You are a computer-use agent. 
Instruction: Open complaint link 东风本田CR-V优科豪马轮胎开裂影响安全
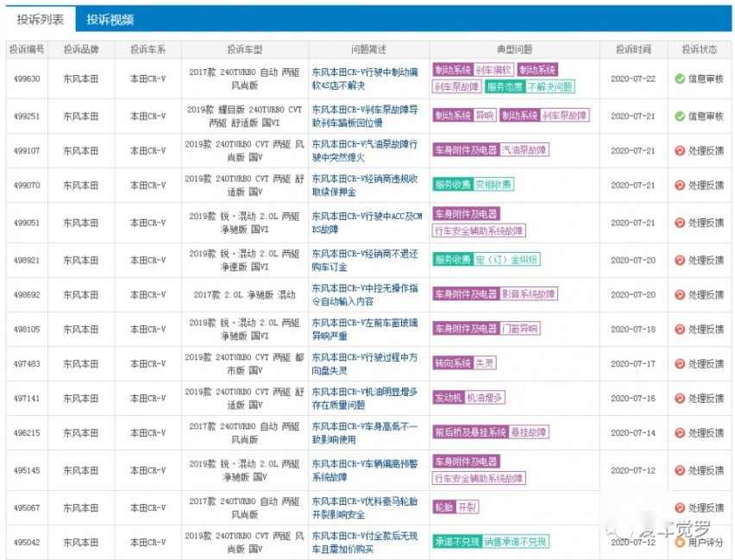365,508
